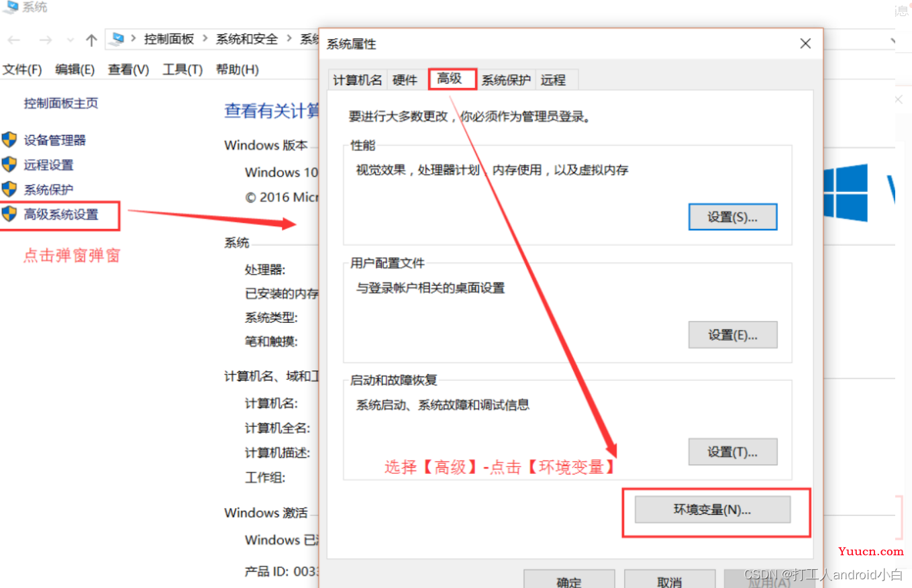Screen dimensions: 912x588
Task: Open 设备管理器 link
Action: pos(55,140)
